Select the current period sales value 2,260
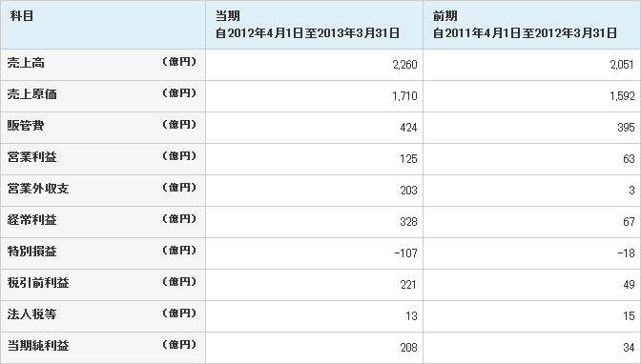This screenshot has height=364, width=641. tap(404, 65)
